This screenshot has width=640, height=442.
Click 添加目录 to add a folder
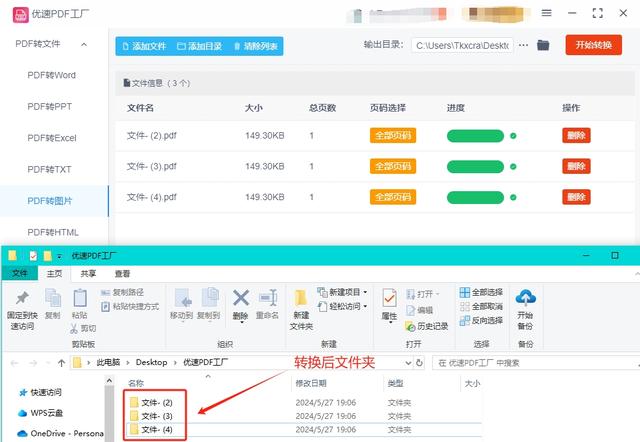pyautogui.click(x=200, y=46)
